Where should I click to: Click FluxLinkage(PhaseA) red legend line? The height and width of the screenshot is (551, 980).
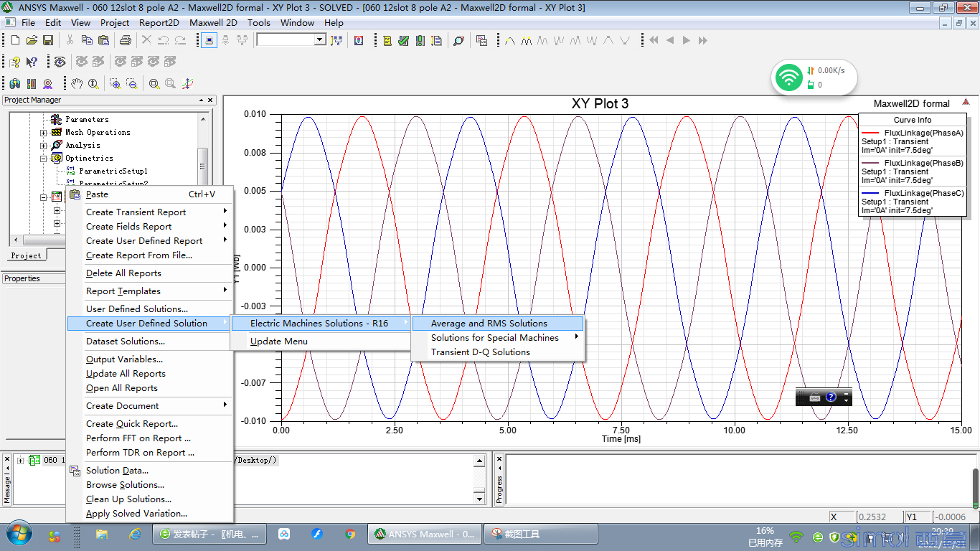click(870, 133)
